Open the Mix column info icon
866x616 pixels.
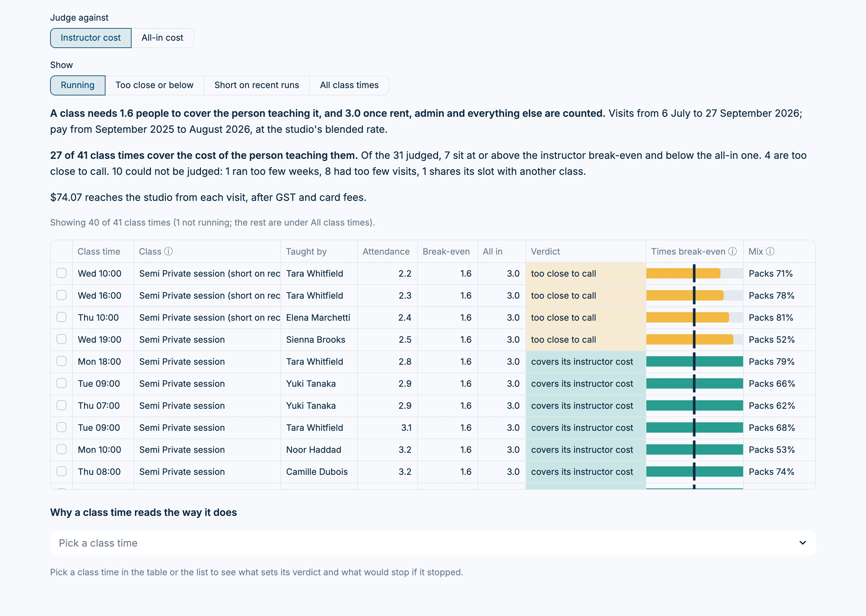[x=770, y=252]
